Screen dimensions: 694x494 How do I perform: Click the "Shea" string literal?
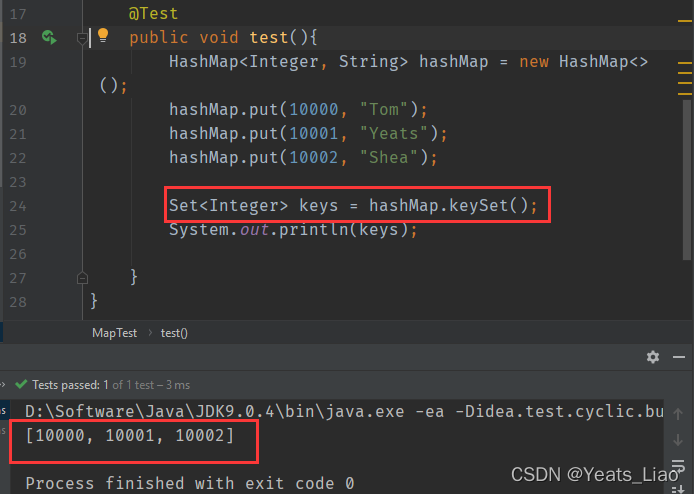point(388,158)
